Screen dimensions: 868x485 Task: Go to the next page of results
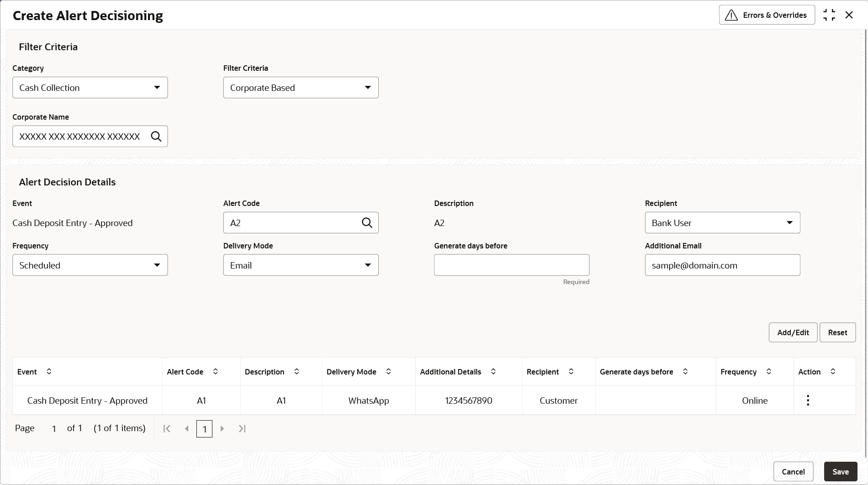click(x=222, y=428)
